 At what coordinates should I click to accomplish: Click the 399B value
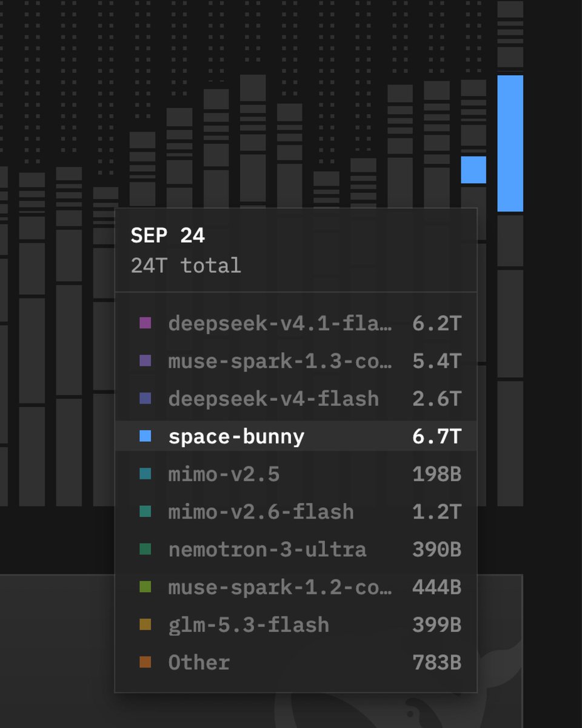(x=436, y=624)
